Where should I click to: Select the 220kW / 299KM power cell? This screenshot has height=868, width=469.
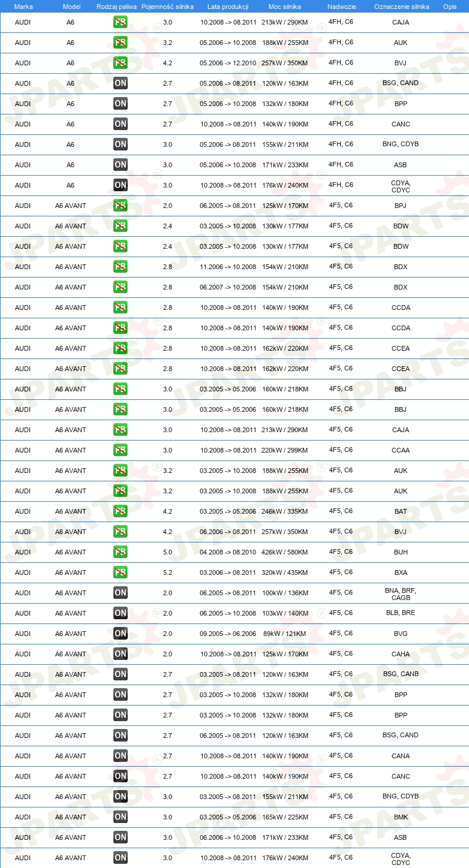[285, 451]
